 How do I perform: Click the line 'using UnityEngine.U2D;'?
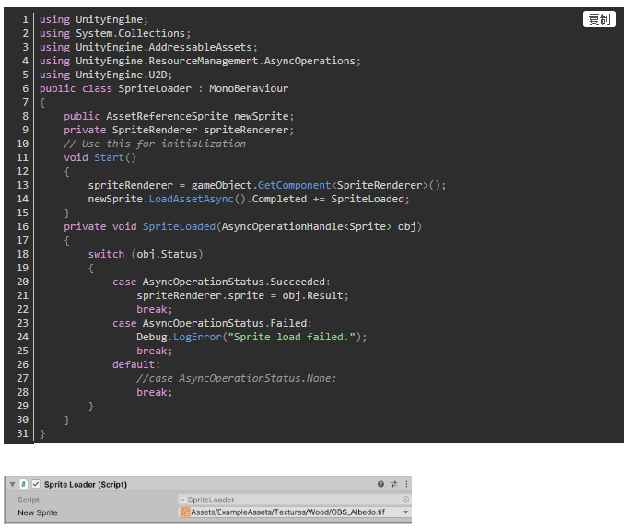[x=105, y=74]
